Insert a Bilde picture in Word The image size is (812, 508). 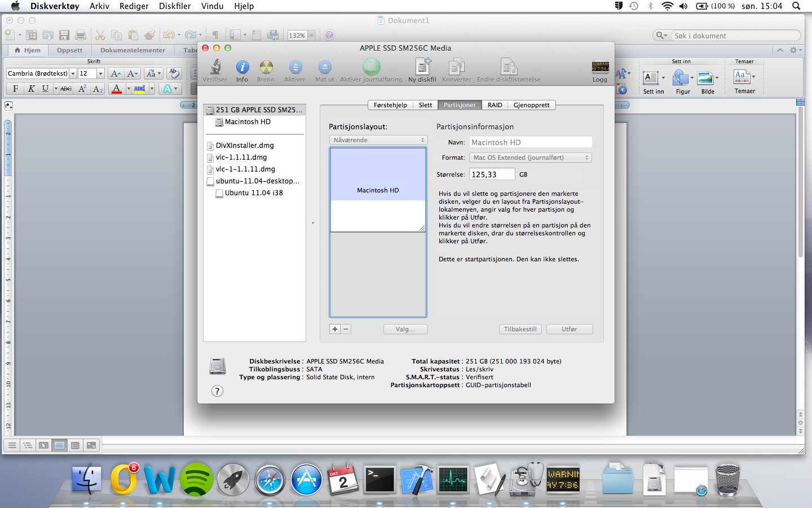(705, 78)
